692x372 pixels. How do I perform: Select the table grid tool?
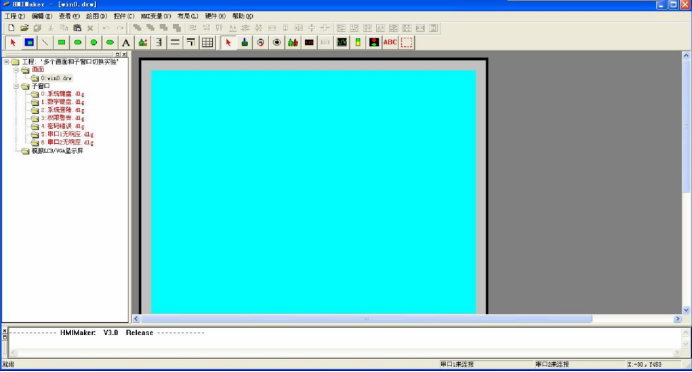[x=207, y=42]
